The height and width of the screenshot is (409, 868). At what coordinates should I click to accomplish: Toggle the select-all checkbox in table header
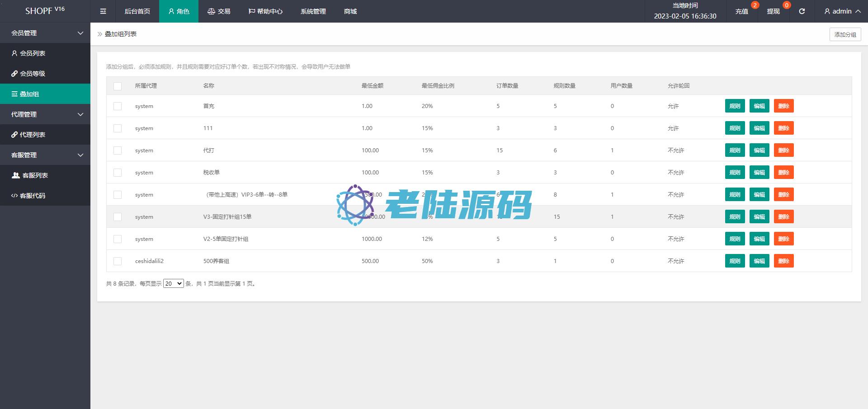click(x=118, y=86)
